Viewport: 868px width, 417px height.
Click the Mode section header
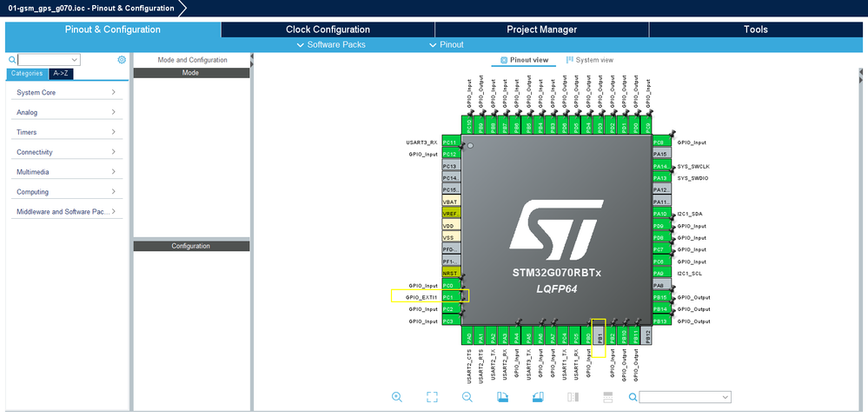[191, 73]
